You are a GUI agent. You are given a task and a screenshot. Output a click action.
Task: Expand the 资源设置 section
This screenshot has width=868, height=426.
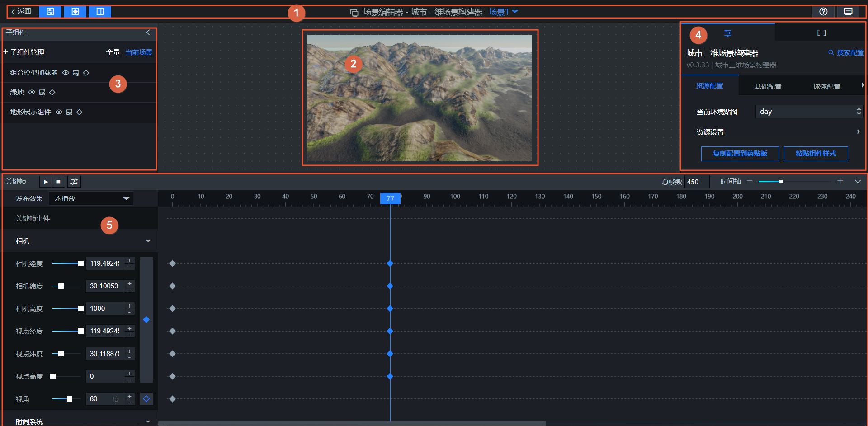778,132
